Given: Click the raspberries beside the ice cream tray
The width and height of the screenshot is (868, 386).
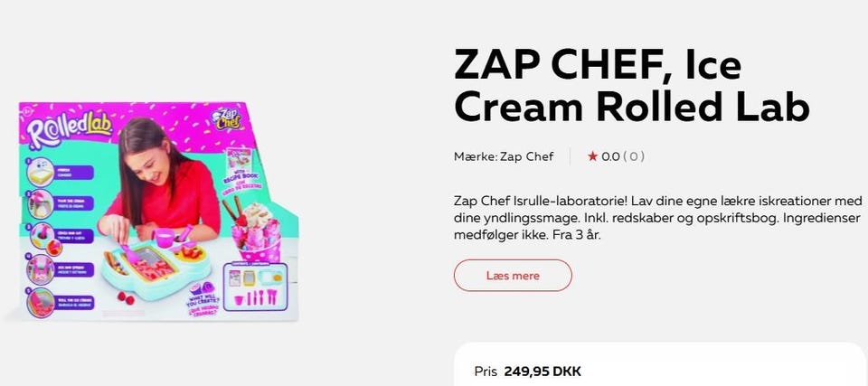Looking at the screenshot, I should (126, 298).
